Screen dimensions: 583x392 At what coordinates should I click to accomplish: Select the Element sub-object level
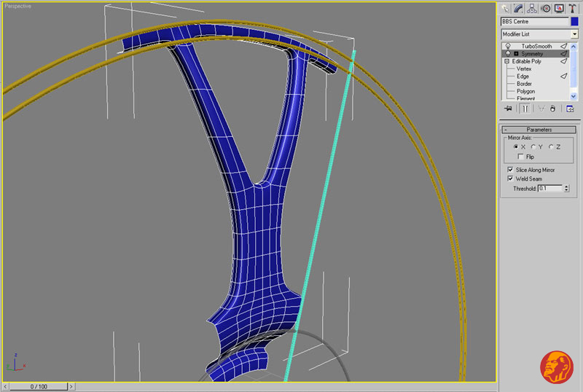click(525, 98)
